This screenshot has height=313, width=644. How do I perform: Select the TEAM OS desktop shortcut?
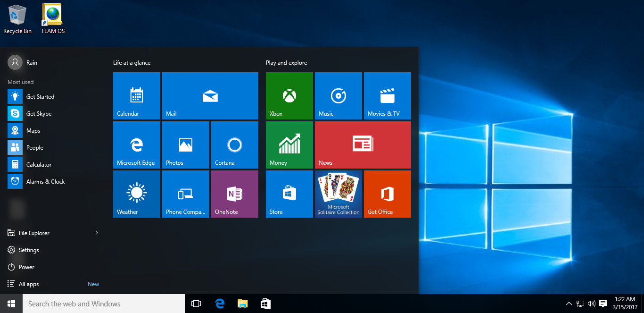pyautogui.click(x=53, y=19)
